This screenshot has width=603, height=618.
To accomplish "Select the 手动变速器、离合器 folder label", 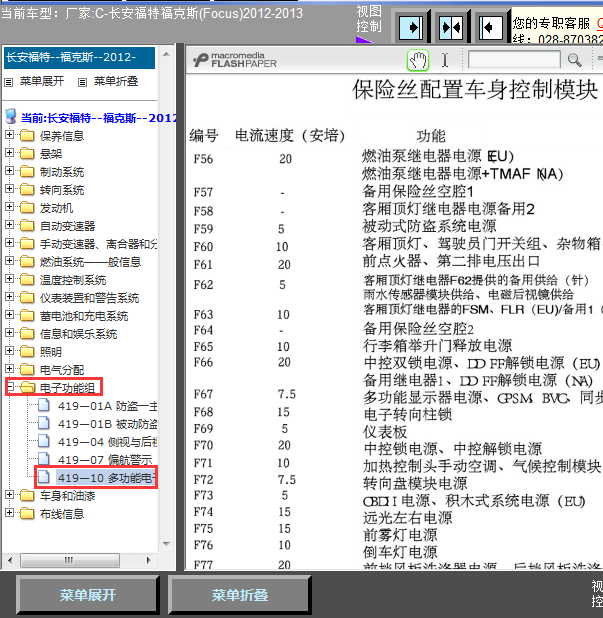I will (98, 244).
